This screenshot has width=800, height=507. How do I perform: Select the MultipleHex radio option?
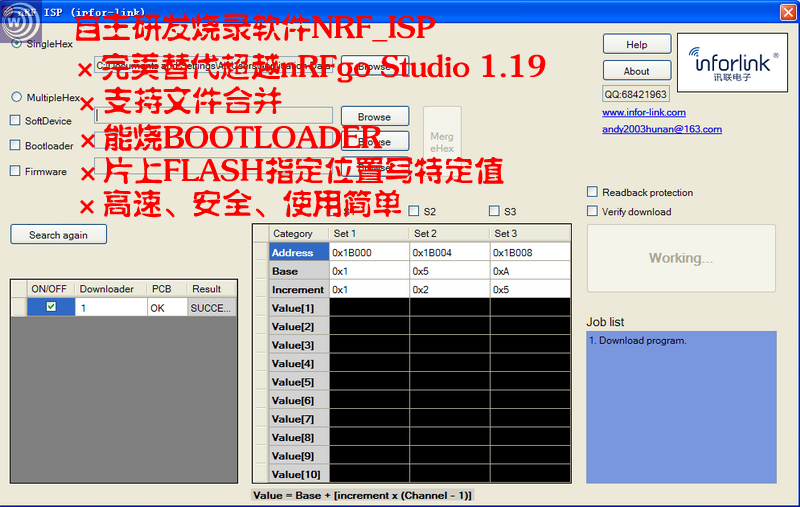(x=17, y=97)
